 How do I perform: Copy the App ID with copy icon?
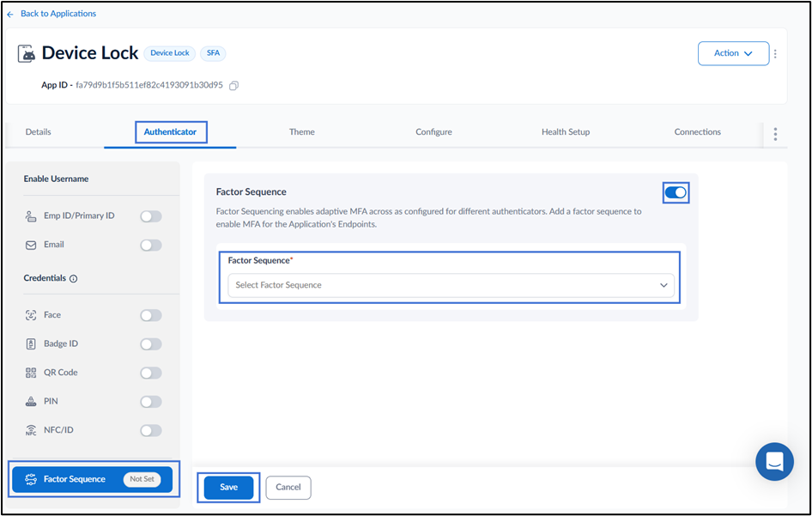point(234,86)
